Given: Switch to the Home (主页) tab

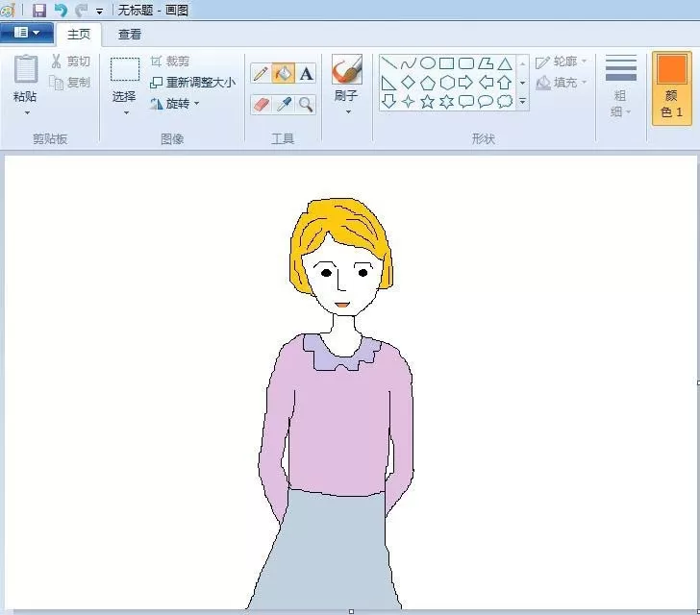Looking at the screenshot, I should [79, 35].
